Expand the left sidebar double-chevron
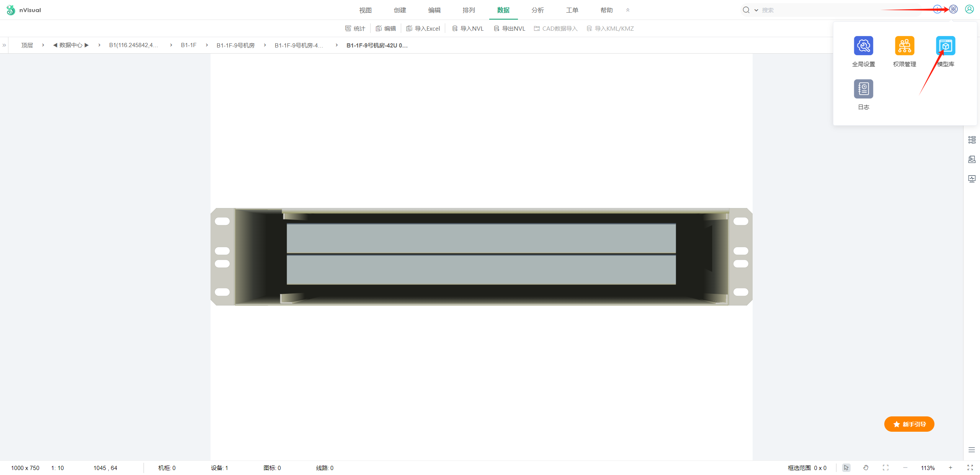This screenshot has width=980, height=475. pos(4,45)
